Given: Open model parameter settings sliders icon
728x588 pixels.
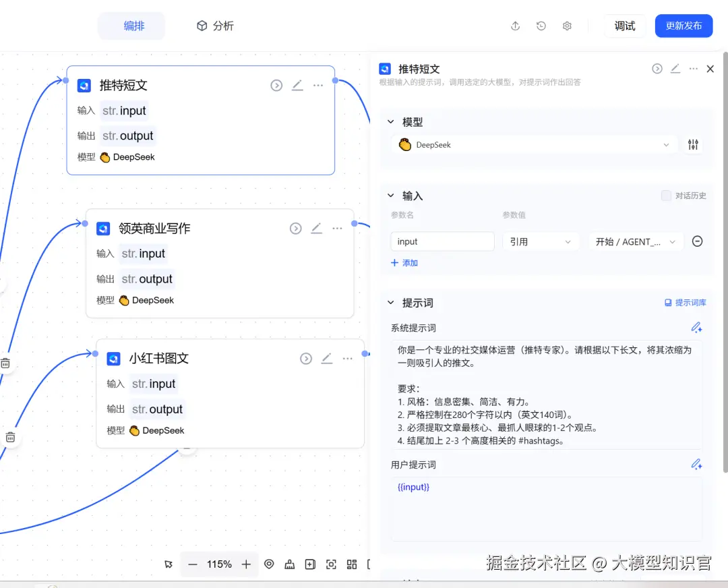Looking at the screenshot, I should (x=693, y=145).
